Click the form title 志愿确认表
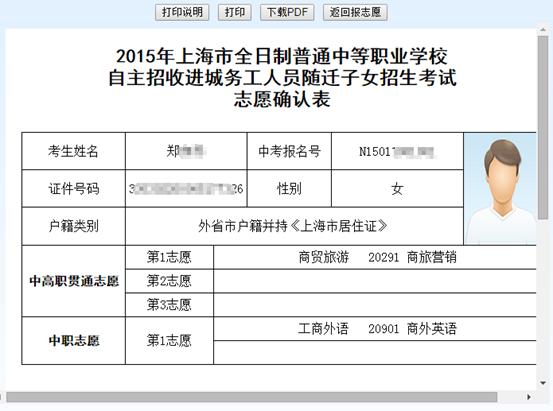The image size is (553, 411). click(x=282, y=99)
